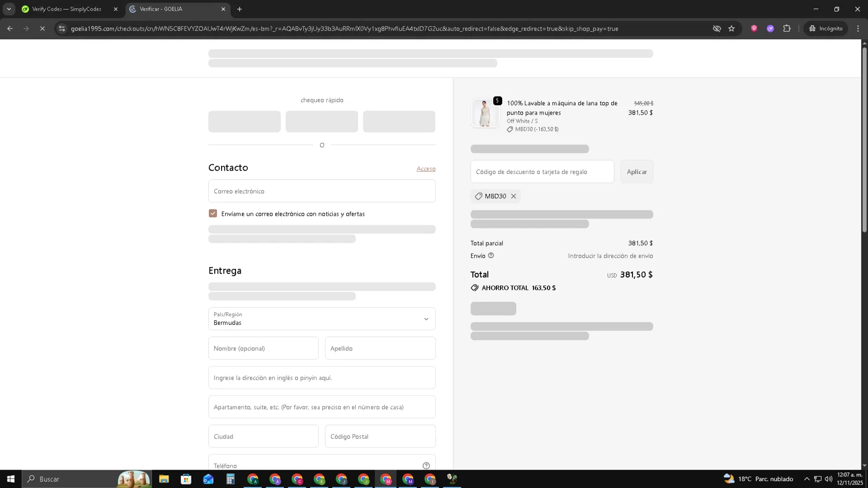Screen dimensions: 868x488
Task: Click the chequeo rápido label
Action: [322, 100]
